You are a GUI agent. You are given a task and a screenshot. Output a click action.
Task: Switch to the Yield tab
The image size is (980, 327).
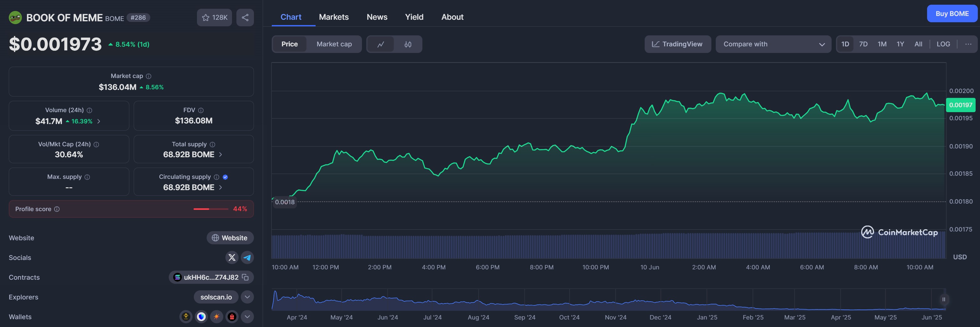coord(414,17)
